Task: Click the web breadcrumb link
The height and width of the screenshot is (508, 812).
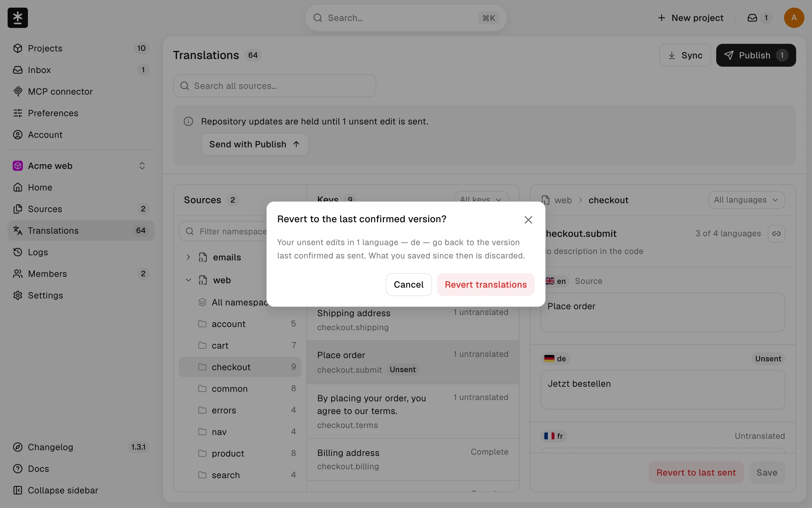Action: [563, 200]
